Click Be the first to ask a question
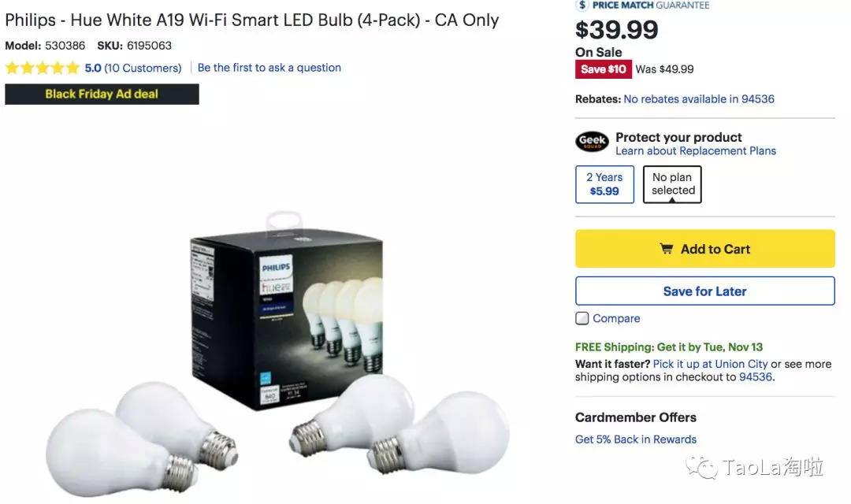The image size is (851, 504). [x=269, y=68]
